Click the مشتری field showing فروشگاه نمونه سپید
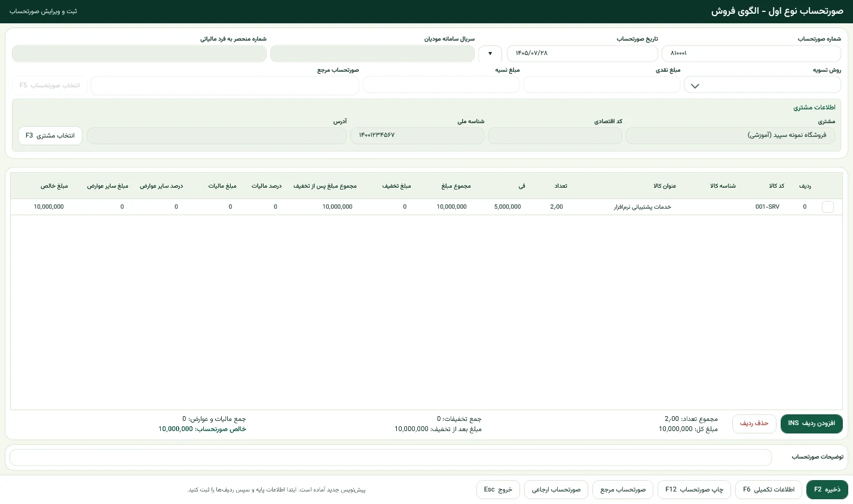The width and height of the screenshot is (853, 504). (x=730, y=136)
